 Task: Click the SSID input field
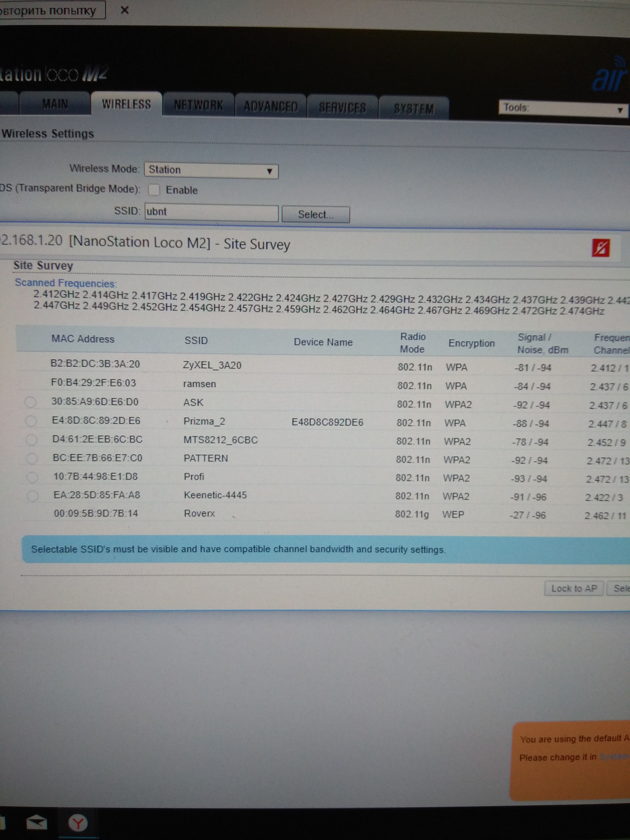[212, 212]
